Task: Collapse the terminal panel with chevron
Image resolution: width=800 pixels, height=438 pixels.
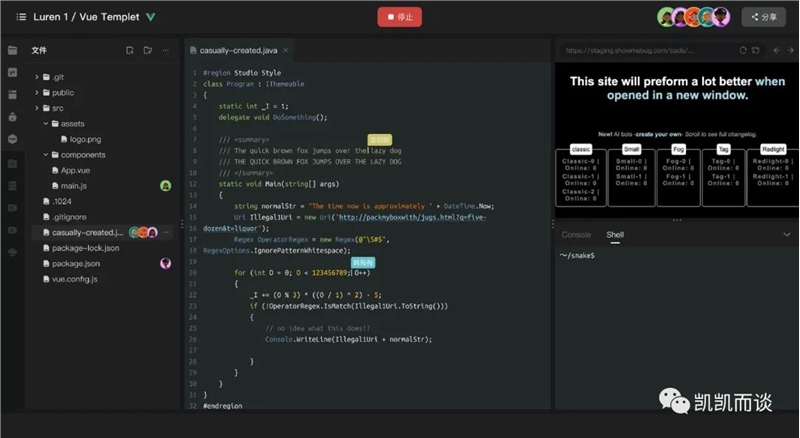Action: point(786,235)
